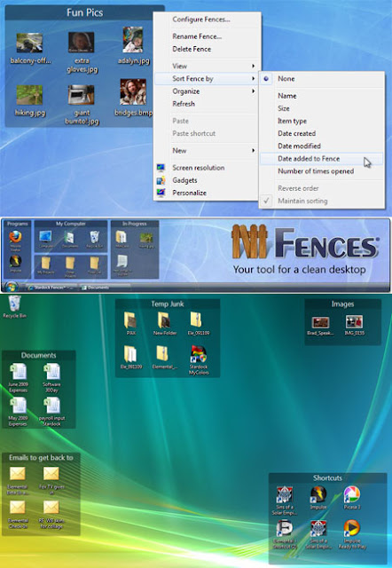This screenshot has width=392, height=568.
Task: Select bridges.bmp image icon
Action: (133, 92)
